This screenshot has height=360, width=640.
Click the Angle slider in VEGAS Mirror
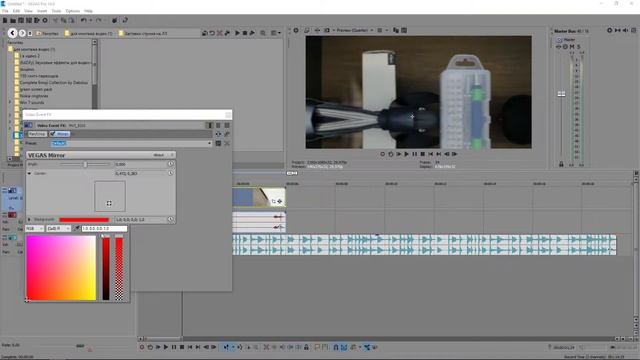click(85, 164)
